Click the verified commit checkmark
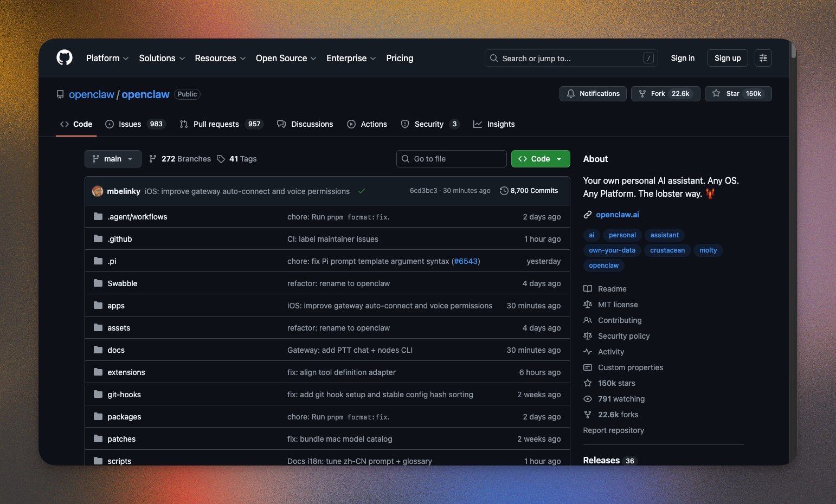The height and width of the screenshot is (504, 836). point(362,191)
